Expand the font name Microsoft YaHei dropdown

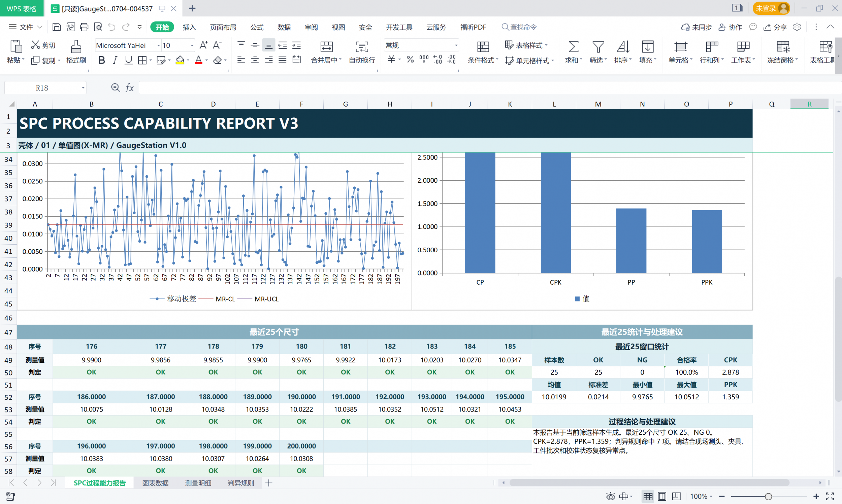158,45
